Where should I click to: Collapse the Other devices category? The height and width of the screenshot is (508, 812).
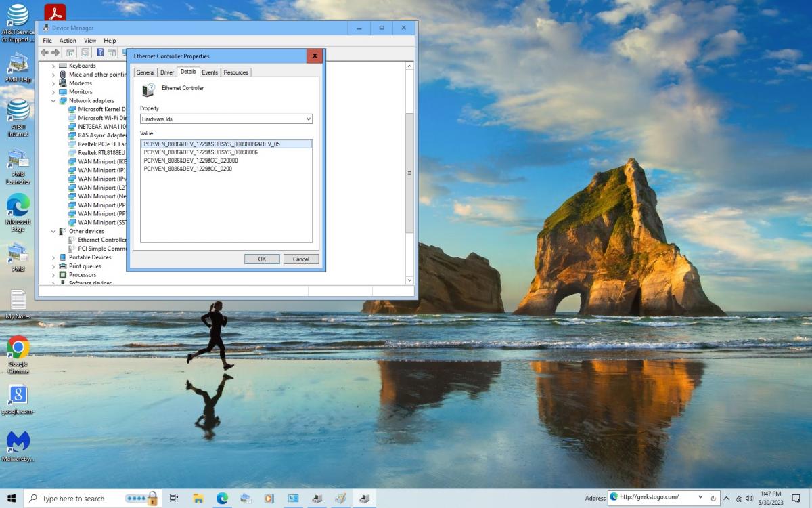tap(53, 231)
